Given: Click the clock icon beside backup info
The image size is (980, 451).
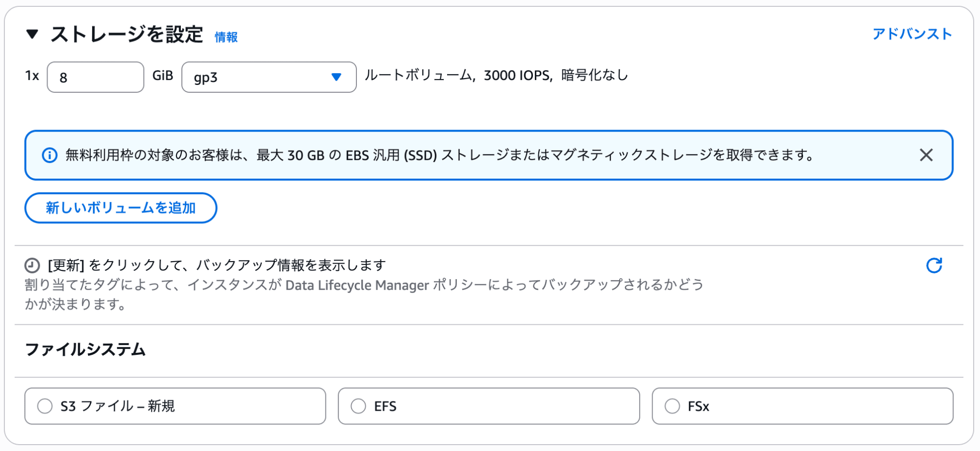Looking at the screenshot, I should pos(32,265).
